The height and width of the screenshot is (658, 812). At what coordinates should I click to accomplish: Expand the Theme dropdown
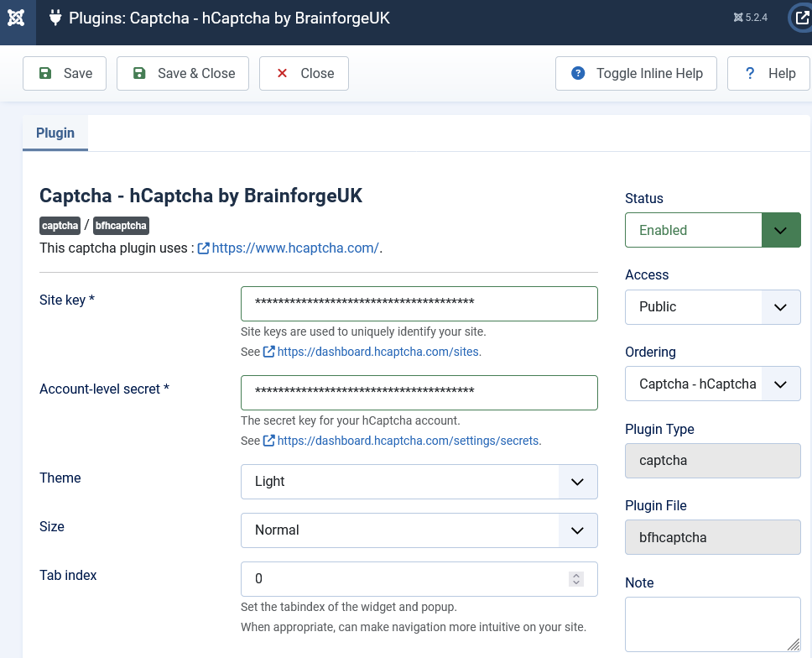(x=419, y=482)
